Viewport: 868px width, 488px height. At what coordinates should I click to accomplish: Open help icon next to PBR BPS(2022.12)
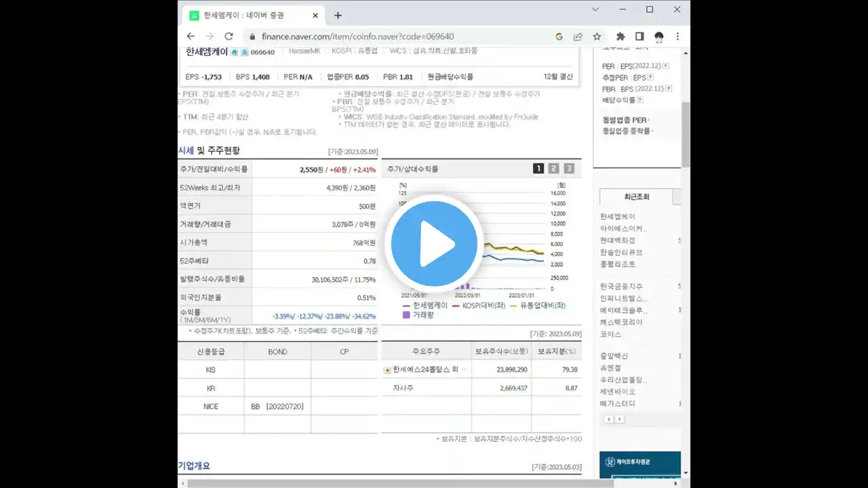pyautogui.click(x=669, y=89)
